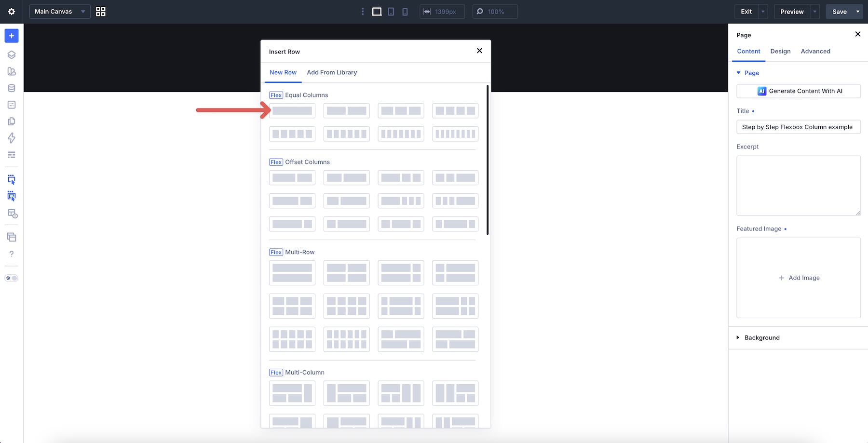Viewport: 868px width, 443px height.
Task: Open the dropdown arrow next to Preview
Action: point(815,12)
